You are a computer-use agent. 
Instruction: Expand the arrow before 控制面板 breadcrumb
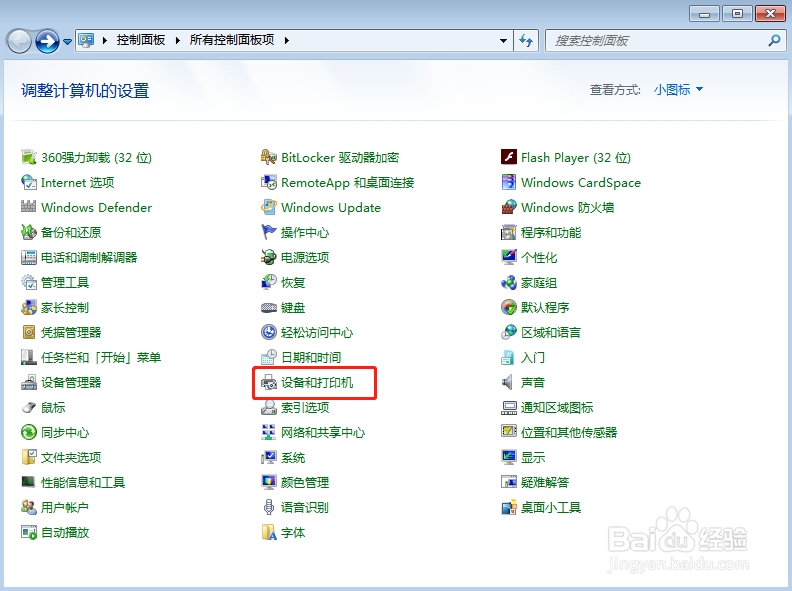(105, 40)
